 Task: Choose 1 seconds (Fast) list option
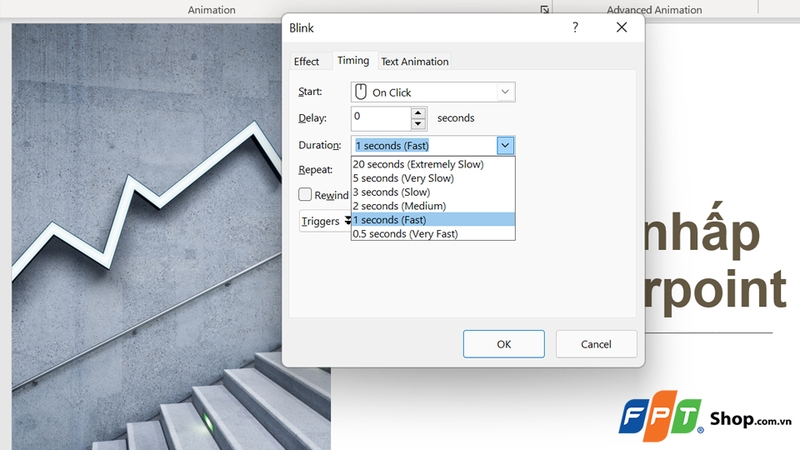point(433,219)
